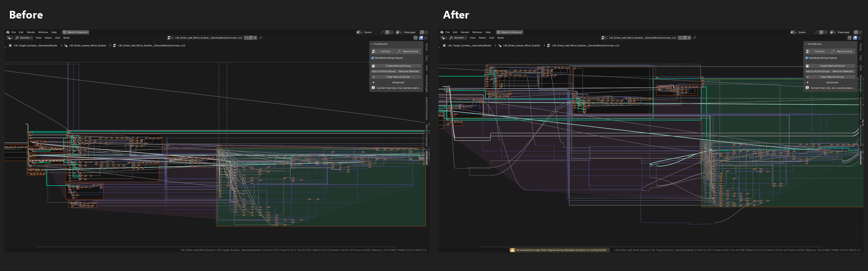Add new view layer icon in Before window
868x271 pixels.
[x=422, y=32]
